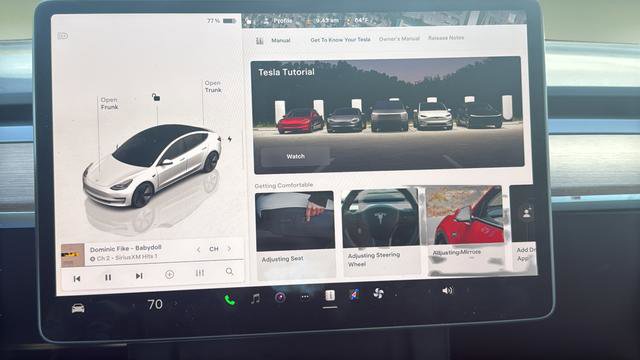Viewport: 640px width, 360px height.
Task: Open the Toybox app in the dock
Action: pyautogui.click(x=354, y=294)
